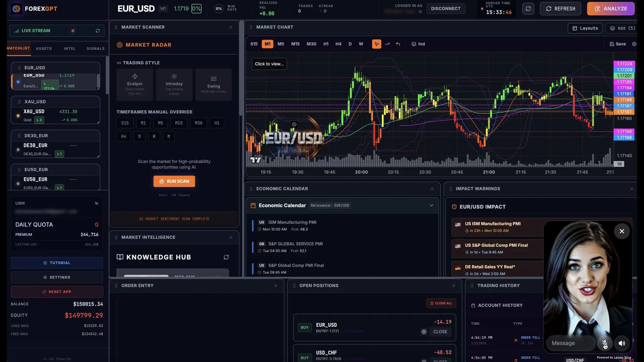Open the Tutorial
644x362 pixels.
(x=57, y=263)
